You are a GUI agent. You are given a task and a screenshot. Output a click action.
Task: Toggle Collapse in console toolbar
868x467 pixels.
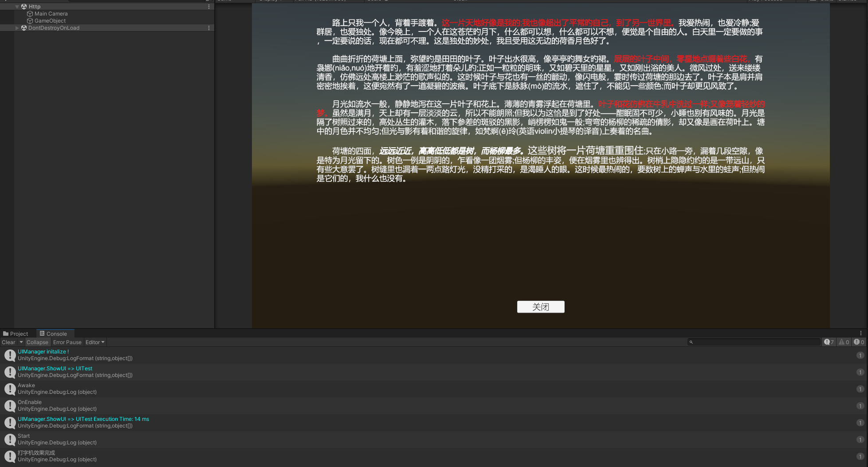pyautogui.click(x=37, y=342)
